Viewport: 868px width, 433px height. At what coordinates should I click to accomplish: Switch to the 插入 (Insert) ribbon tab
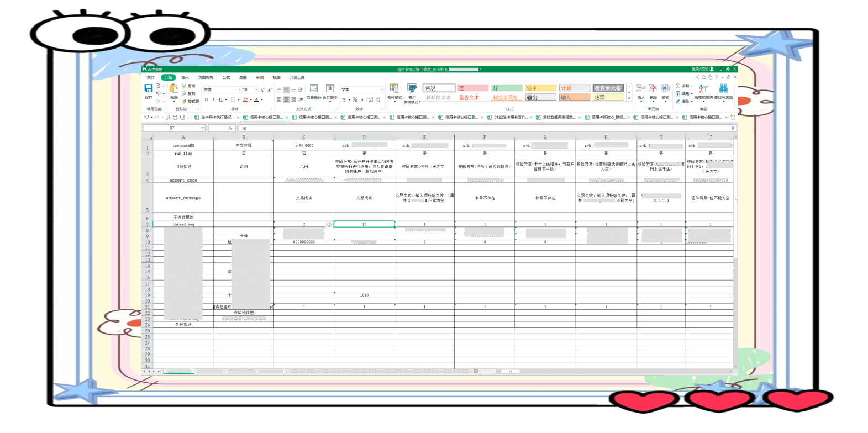point(185,77)
